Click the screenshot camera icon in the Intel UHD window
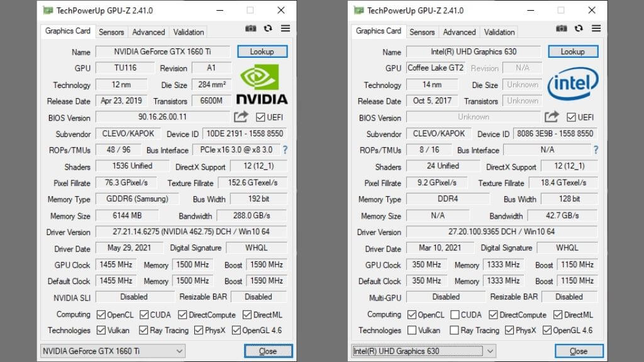 [562, 28]
